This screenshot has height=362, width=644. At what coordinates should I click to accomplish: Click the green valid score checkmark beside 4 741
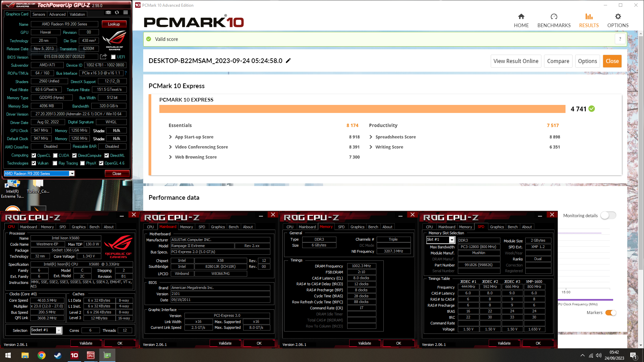click(592, 109)
